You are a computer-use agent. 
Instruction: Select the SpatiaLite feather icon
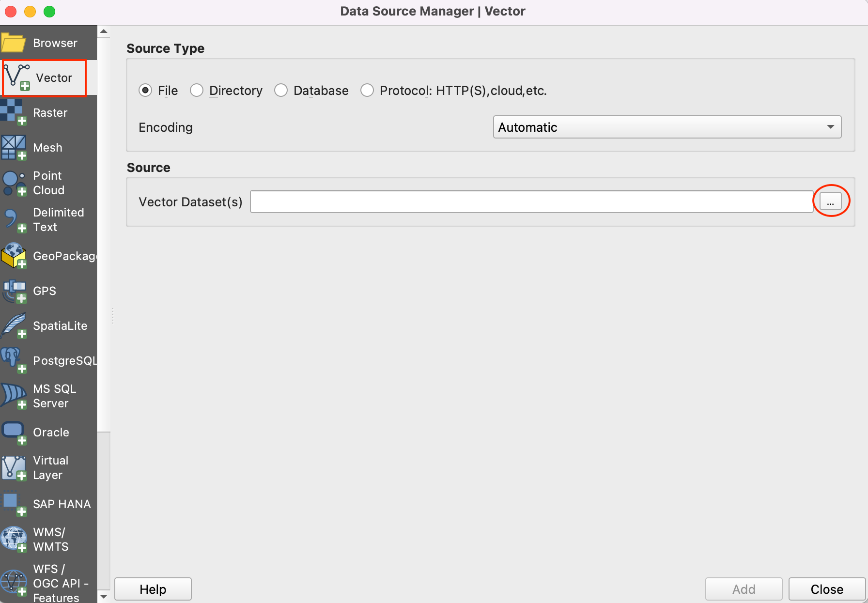tap(14, 326)
